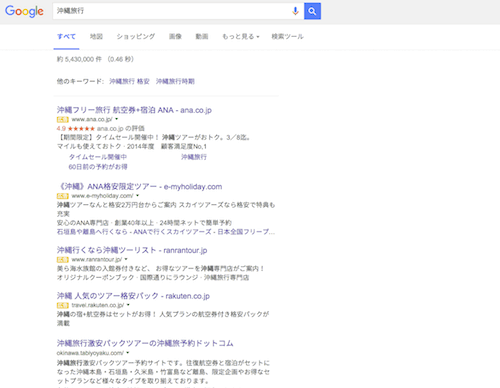This screenshot has height=388, width=500.
Task: Click URL text www.ana.co.jp/
Action: tap(92, 119)
